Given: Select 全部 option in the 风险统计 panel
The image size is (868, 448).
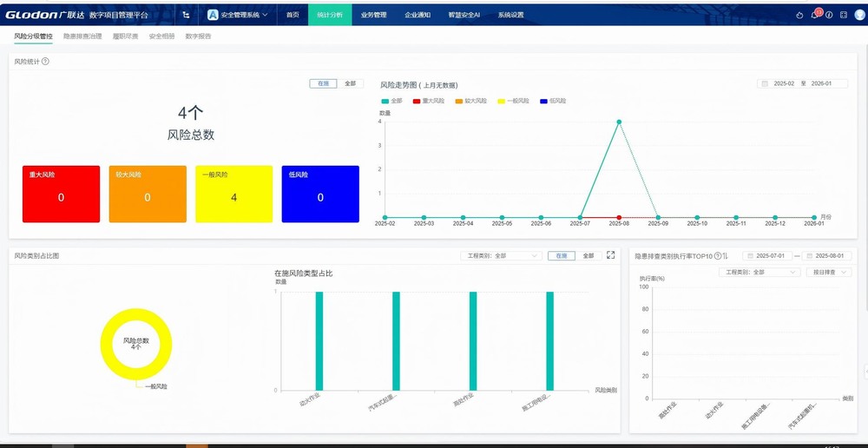Looking at the screenshot, I should coord(350,83).
